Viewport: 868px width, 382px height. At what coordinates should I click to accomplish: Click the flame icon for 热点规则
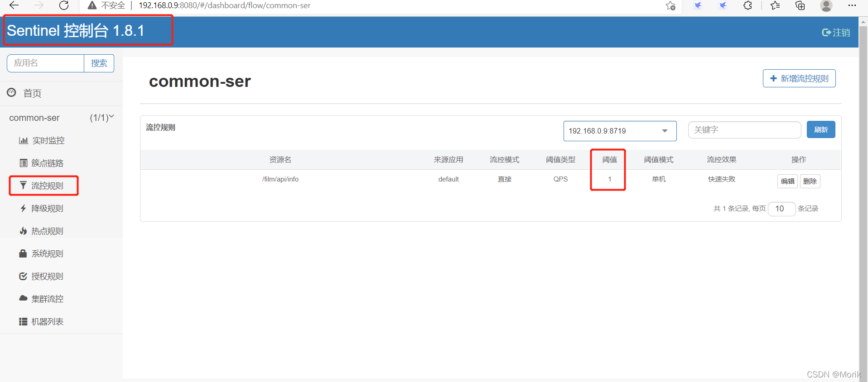tap(23, 231)
